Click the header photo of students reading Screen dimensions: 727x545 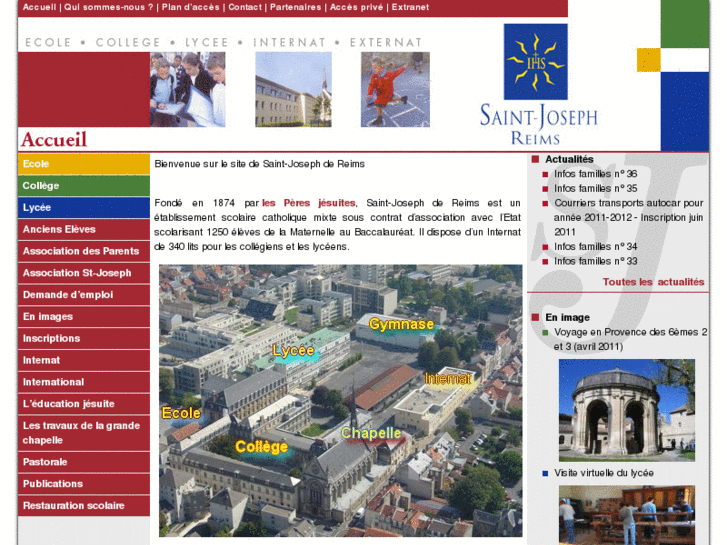click(187, 90)
